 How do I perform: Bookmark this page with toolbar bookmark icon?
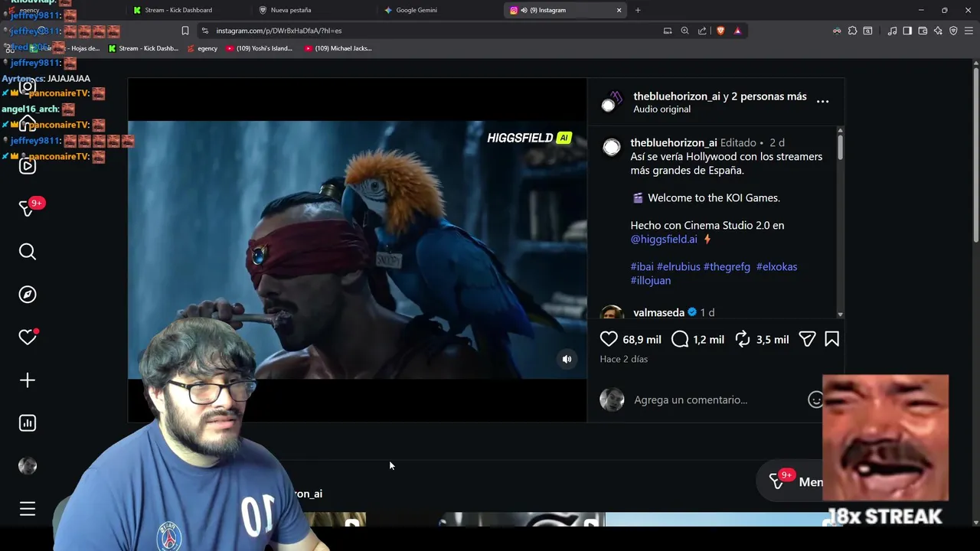coord(185,31)
